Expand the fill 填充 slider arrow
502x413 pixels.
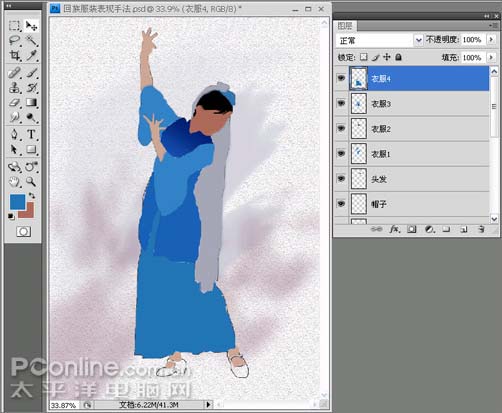pyautogui.click(x=491, y=57)
